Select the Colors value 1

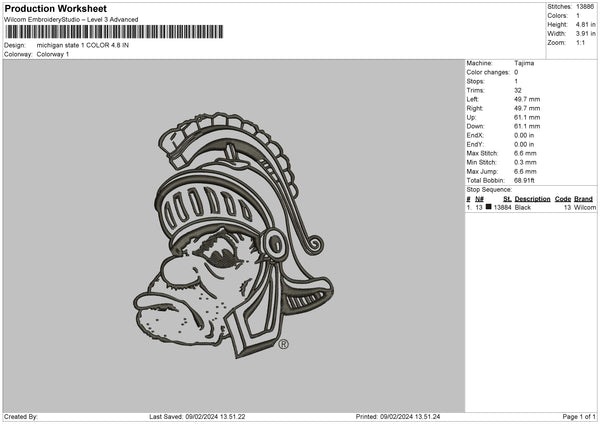578,16
